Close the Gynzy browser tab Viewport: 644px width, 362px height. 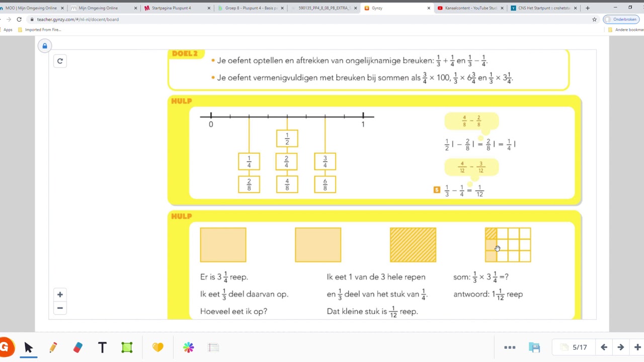point(429,8)
